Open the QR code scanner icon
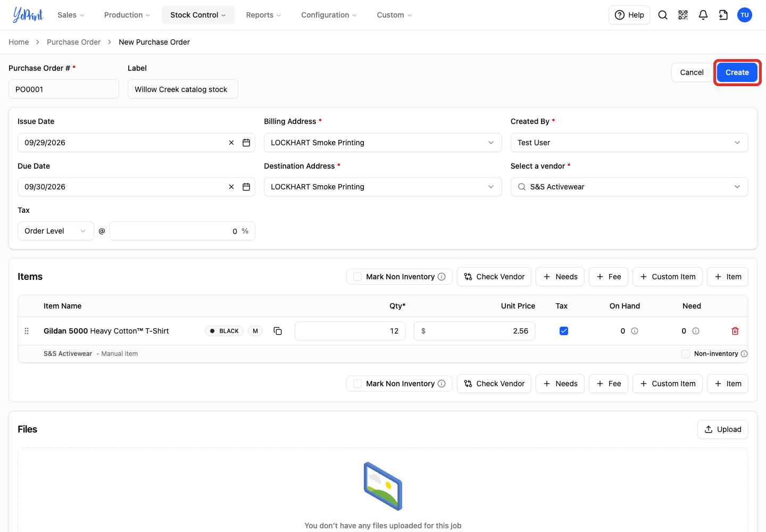This screenshot has height=532, width=766. (683, 15)
